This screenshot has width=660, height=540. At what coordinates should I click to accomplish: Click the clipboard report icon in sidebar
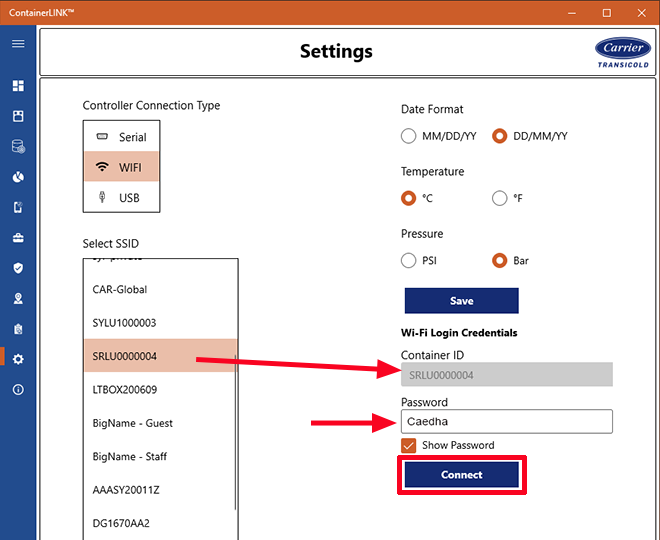click(x=18, y=329)
